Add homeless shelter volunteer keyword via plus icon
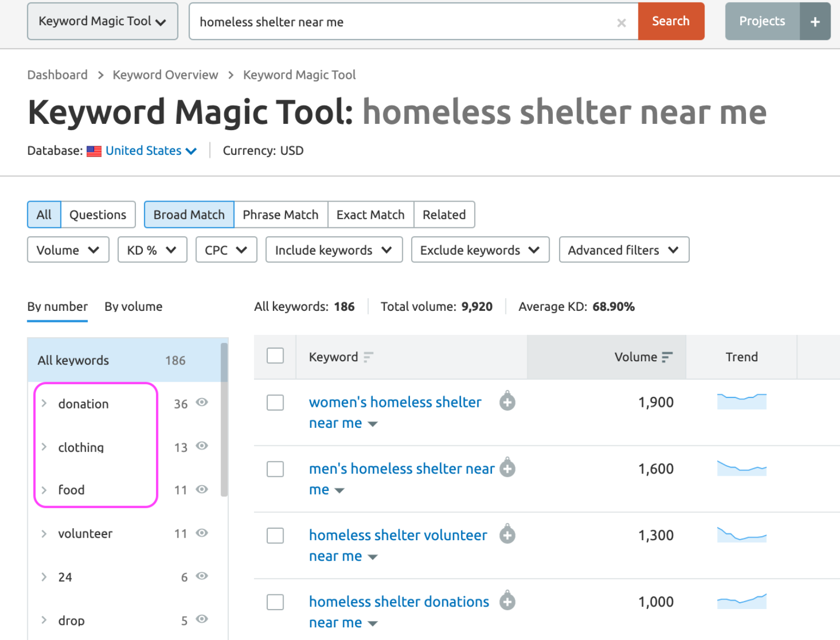The image size is (840, 640). (507, 534)
